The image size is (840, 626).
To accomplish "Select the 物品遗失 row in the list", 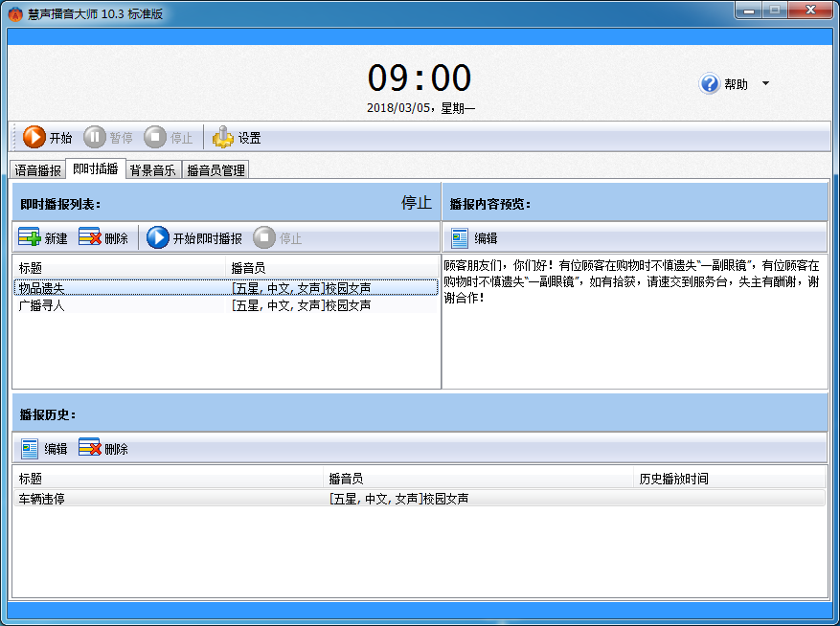I will coord(225,287).
